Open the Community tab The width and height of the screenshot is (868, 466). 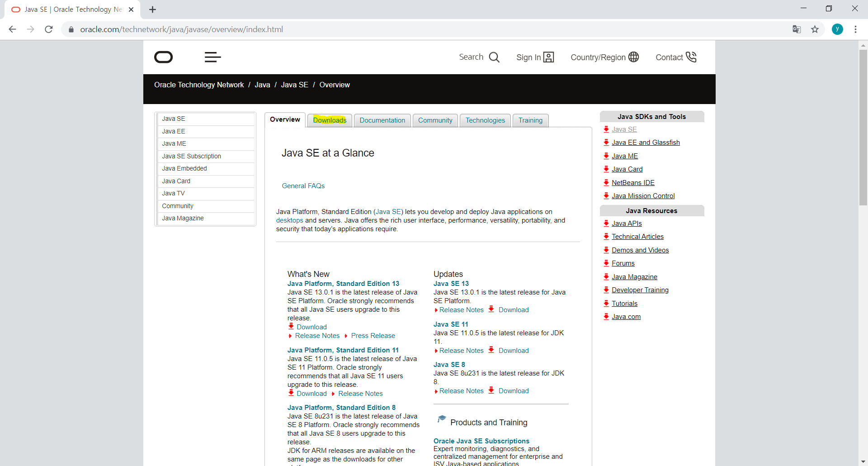click(435, 120)
